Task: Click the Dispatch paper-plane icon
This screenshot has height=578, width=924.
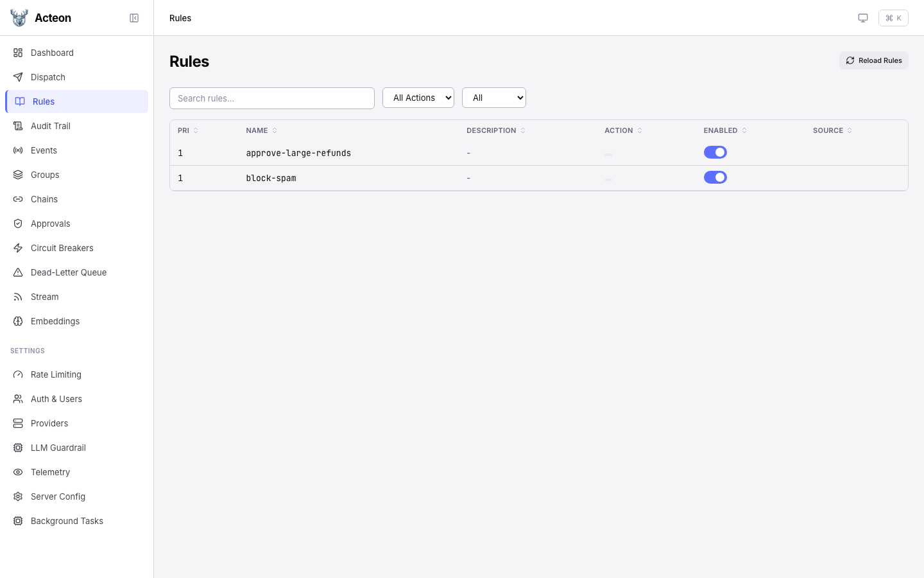Action: [x=18, y=77]
